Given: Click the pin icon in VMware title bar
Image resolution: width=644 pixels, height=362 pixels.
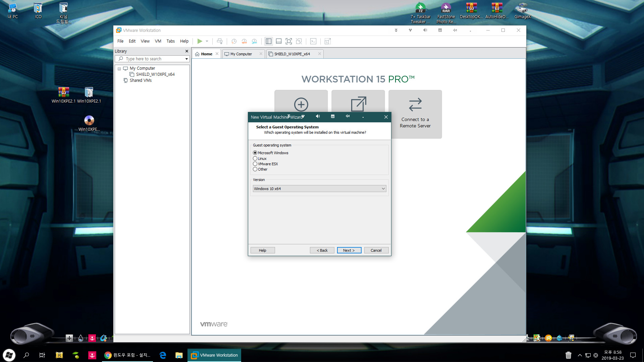Looking at the screenshot, I should coord(455,30).
